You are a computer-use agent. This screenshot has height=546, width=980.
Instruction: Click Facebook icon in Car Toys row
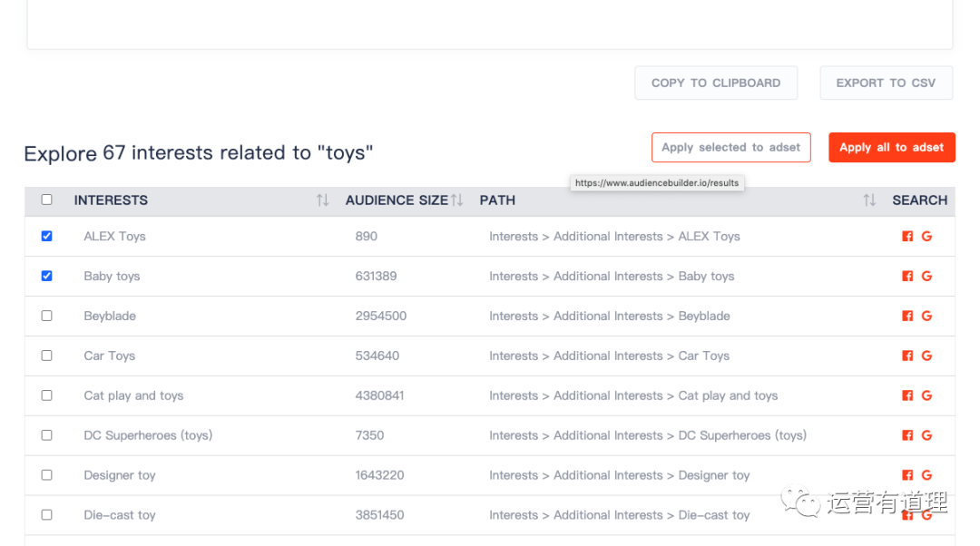tap(907, 356)
